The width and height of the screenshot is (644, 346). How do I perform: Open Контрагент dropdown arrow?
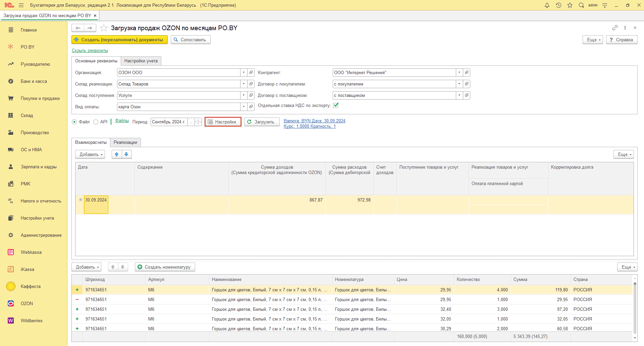tap(460, 72)
